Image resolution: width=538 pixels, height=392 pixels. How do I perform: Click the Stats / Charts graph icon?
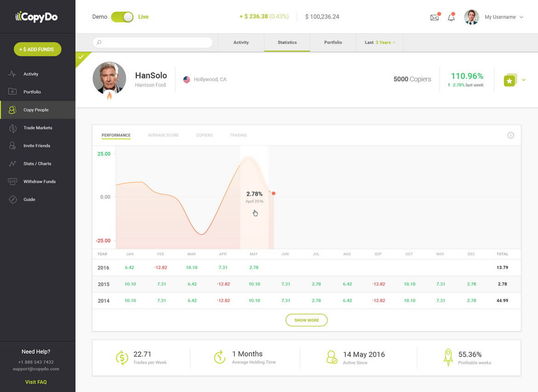[x=12, y=164]
